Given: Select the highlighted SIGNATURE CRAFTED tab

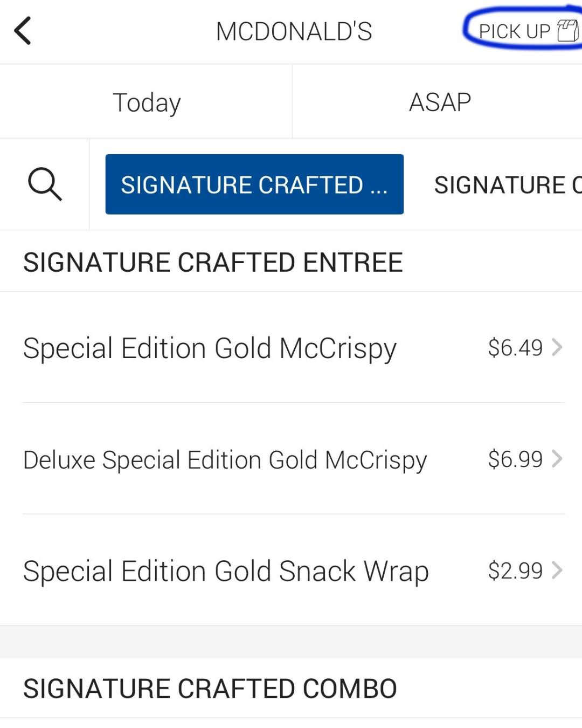Looking at the screenshot, I should click(254, 184).
